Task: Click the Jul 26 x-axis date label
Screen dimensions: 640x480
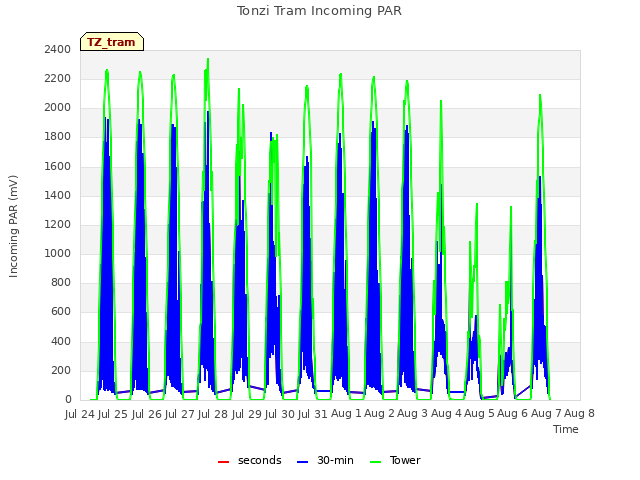Action: point(147,414)
